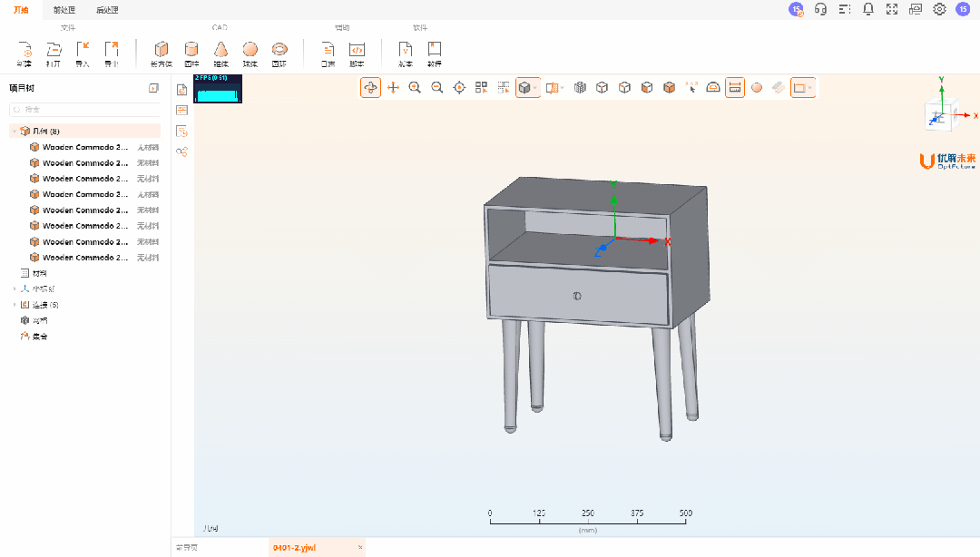Image resolution: width=980 pixels, height=557 pixels.
Task: Click the zoom out magnifier
Action: pyautogui.click(x=436, y=87)
